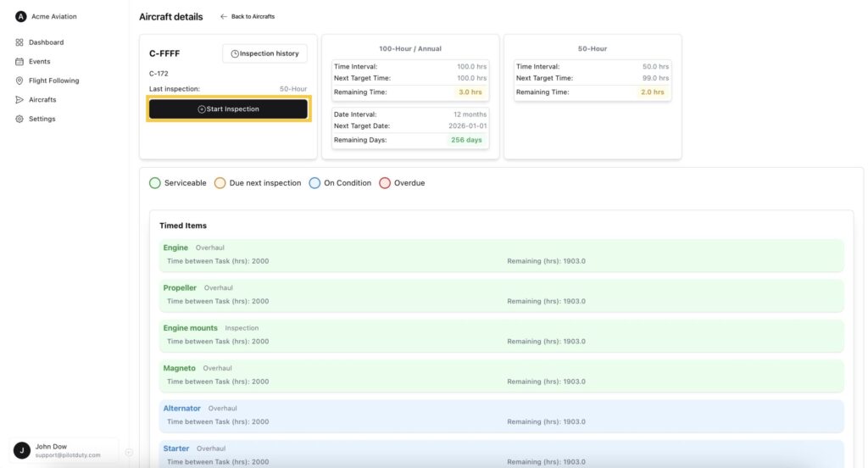Click the back arrow icon beside Back to Aircrafts

(x=224, y=17)
